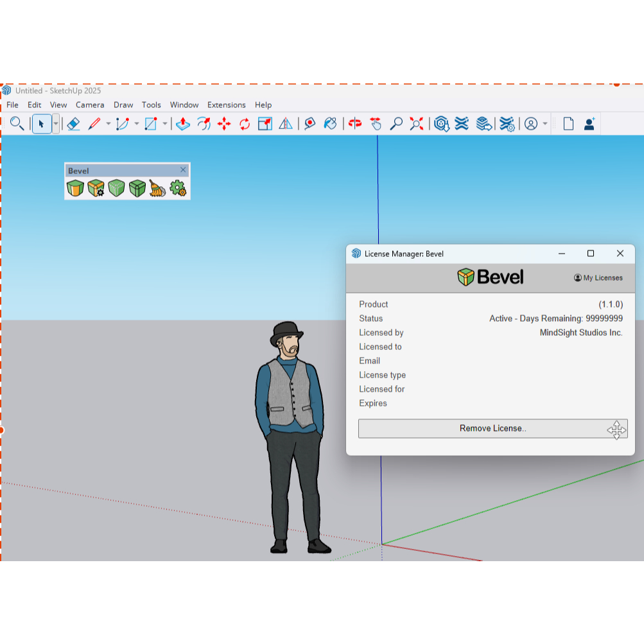Open the File menu
644x644 pixels.
[12, 105]
